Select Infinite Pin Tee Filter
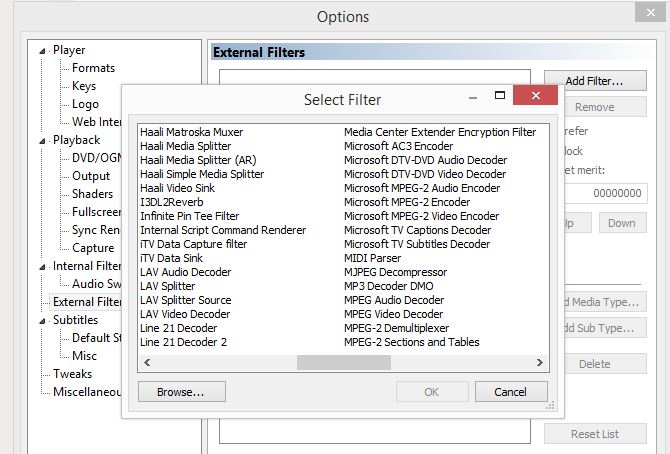Screen dimensions: 670x454 point(190,216)
